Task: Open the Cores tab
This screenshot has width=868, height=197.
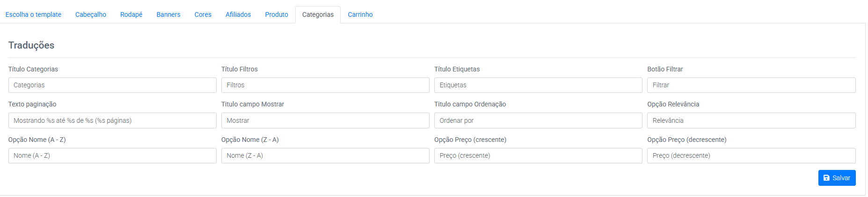Action: (203, 14)
